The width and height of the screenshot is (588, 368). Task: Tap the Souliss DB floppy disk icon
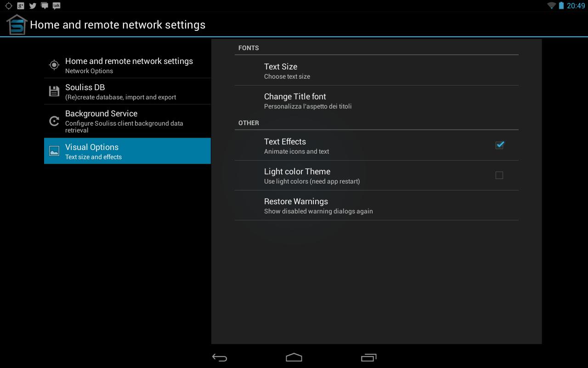[x=54, y=91]
